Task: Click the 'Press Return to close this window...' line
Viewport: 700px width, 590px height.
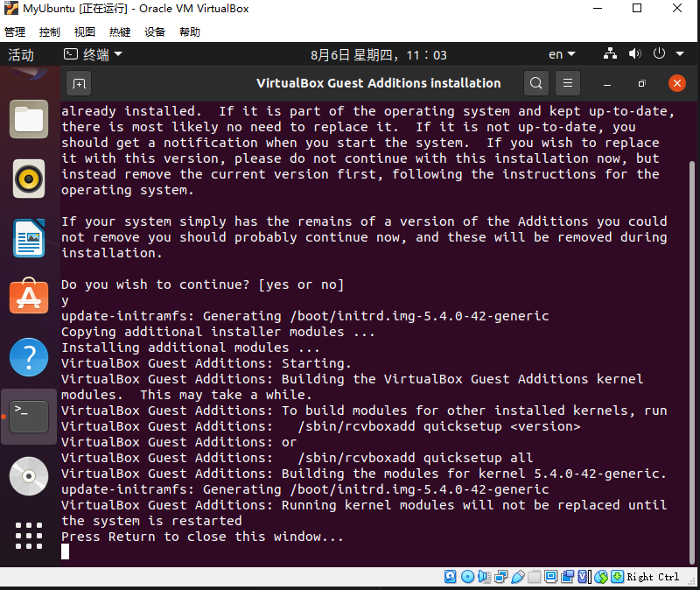Action: tap(202, 537)
